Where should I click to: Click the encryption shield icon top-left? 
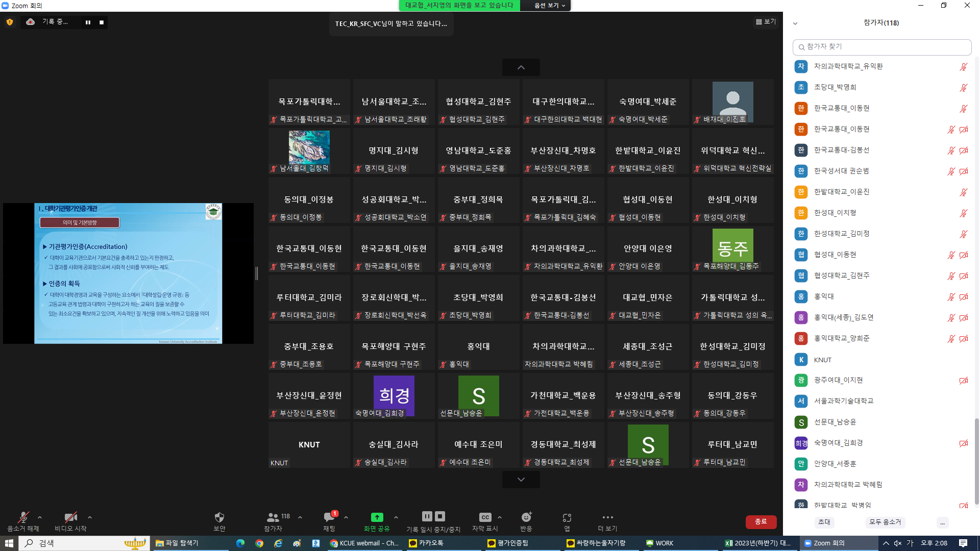[x=10, y=22]
